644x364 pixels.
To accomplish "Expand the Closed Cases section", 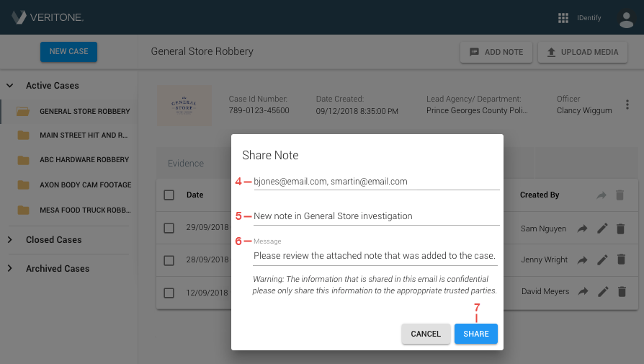I will (10, 239).
